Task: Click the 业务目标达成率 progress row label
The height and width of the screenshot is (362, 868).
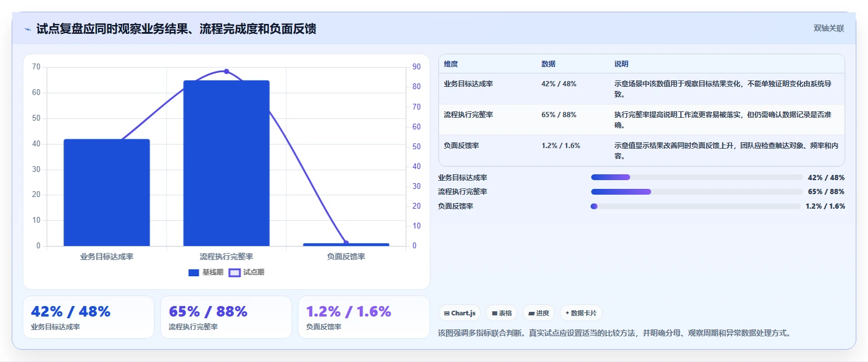Action: point(463,178)
